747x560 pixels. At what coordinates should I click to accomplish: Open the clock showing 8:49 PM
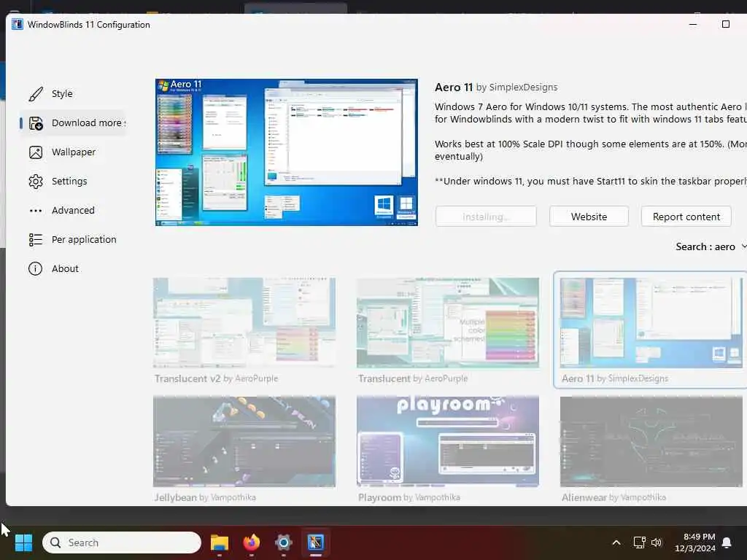click(x=695, y=542)
